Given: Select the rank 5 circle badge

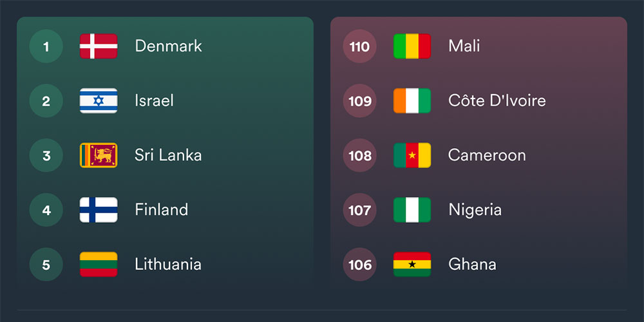Looking at the screenshot, I should point(46,264).
